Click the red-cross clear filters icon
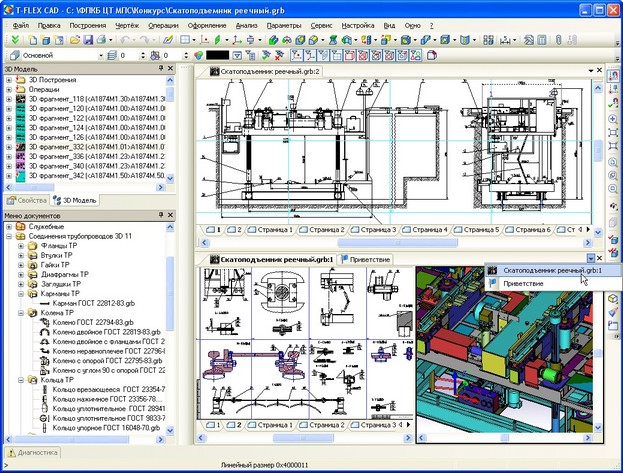The width and height of the screenshot is (623, 473). 279,55
